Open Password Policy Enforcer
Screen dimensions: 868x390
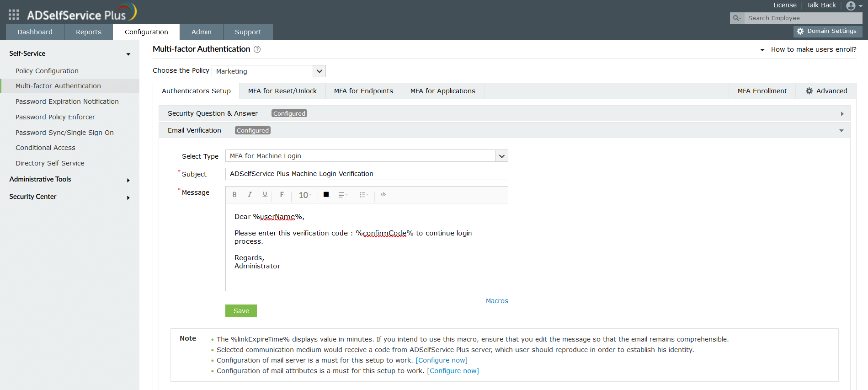55,117
